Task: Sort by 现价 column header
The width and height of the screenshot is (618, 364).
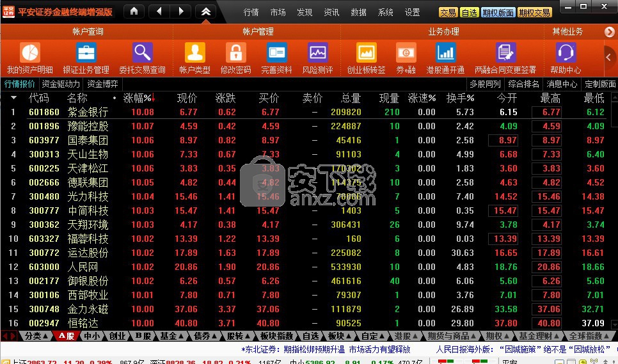Action: pos(187,98)
